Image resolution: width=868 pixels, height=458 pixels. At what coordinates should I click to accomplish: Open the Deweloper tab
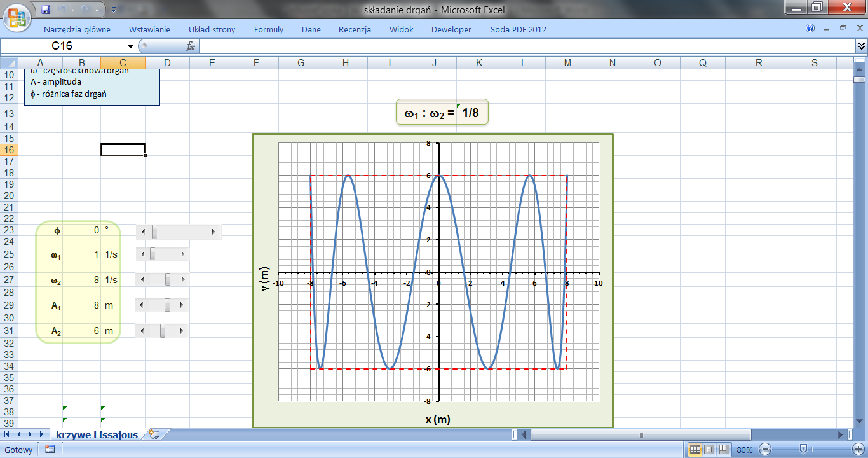451,29
